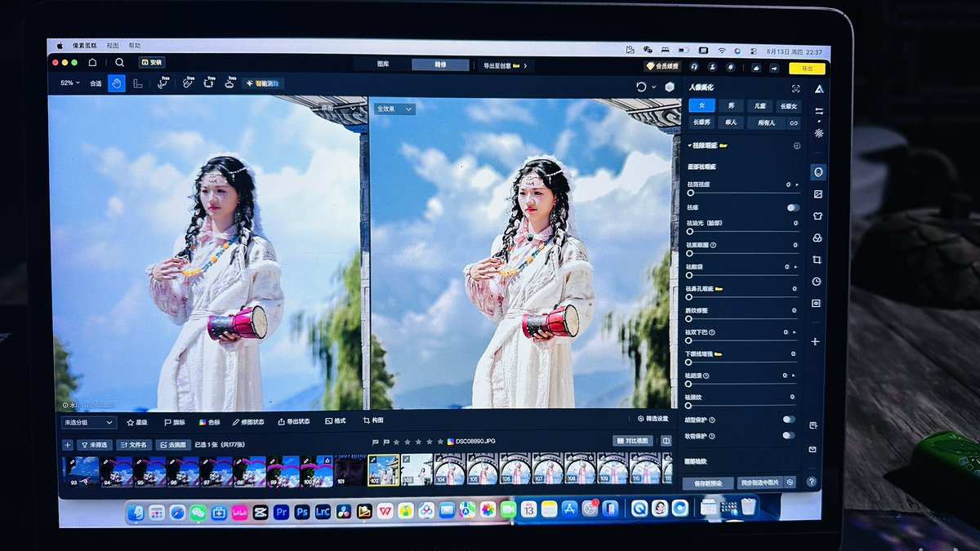Open the 像素蛋糕 app menu
980x551 pixels.
coord(84,45)
